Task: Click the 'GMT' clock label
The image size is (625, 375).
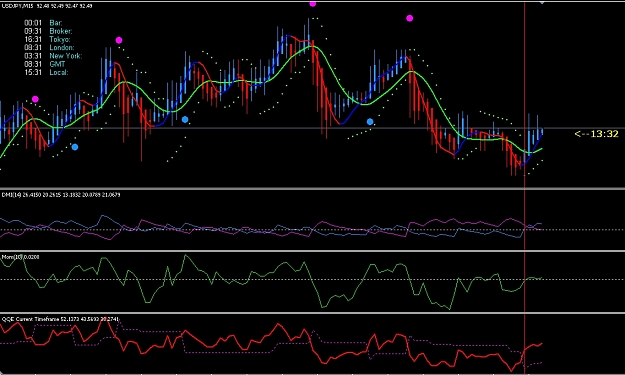Action: coord(57,64)
